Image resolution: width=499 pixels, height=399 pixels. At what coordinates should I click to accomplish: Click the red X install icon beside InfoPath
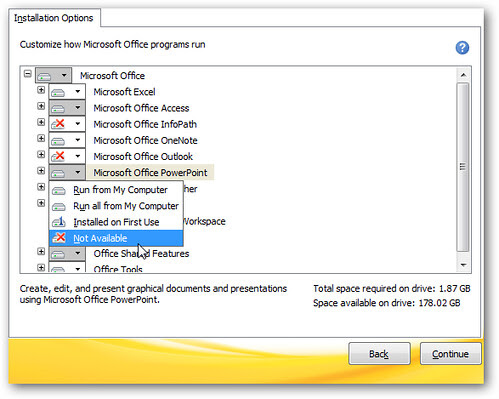pos(58,124)
